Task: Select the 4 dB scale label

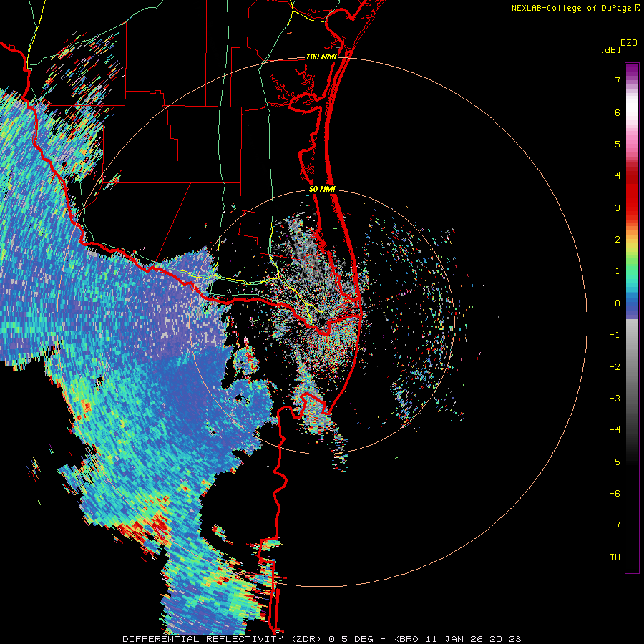Action: click(618, 176)
